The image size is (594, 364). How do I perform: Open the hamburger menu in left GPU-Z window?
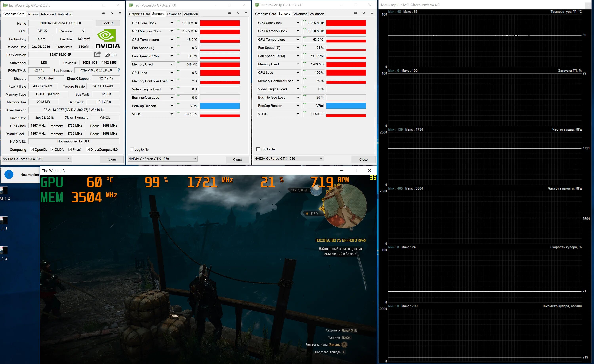pos(120,13)
